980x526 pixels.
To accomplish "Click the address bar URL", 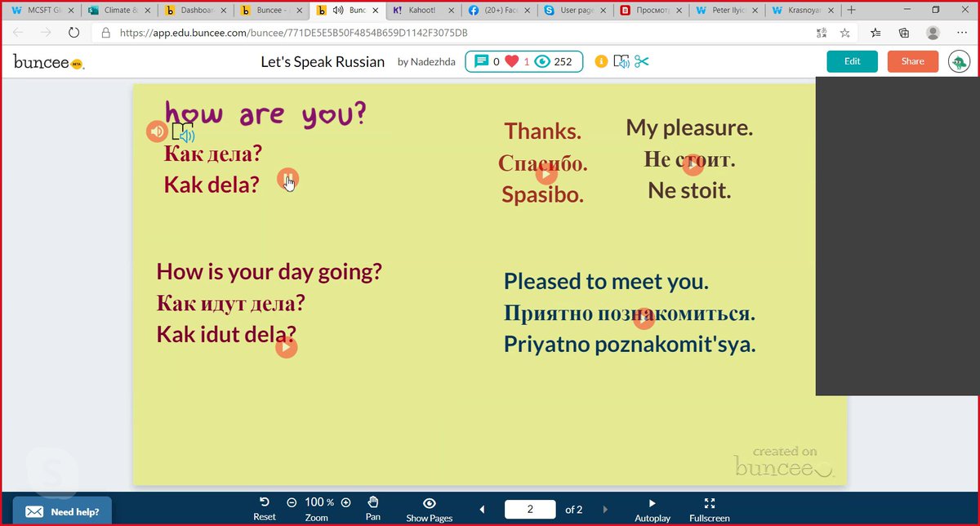I will (x=294, y=34).
